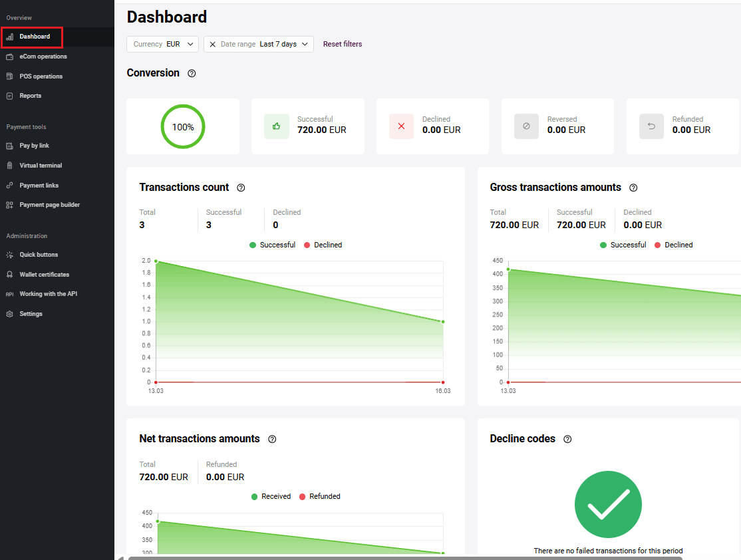Toggle Successful series in Transactions count legend
This screenshot has width=741, height=560.
pyautogui.click(x=272, y=245)
